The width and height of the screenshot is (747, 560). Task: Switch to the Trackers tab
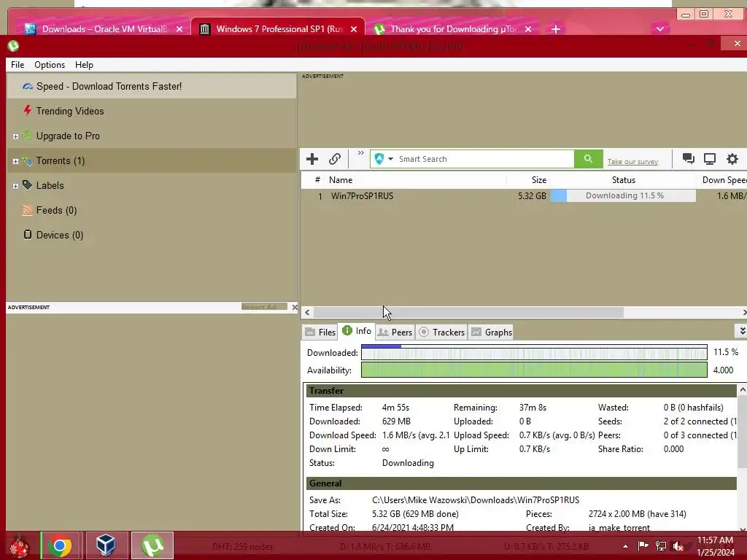click(x=441, y=332)
